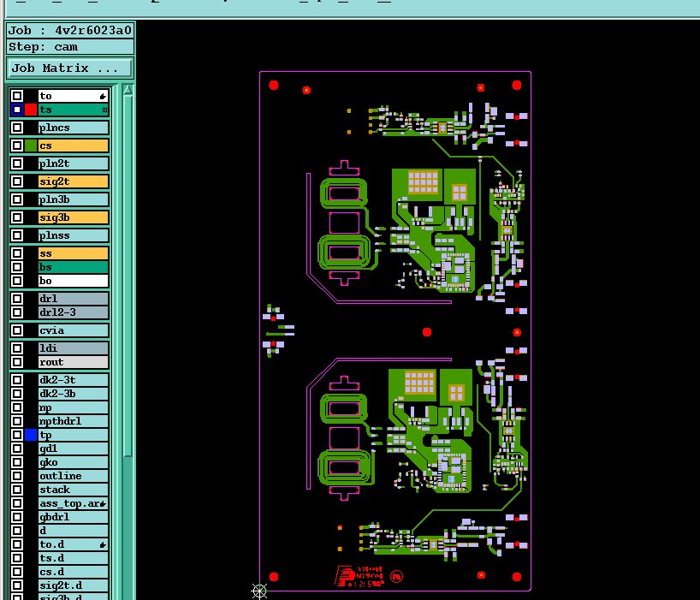Viewport: 700px width, 600px height.
Task: Click the origin crosshair marker in canvas
Action: click(x=259, y=591)
